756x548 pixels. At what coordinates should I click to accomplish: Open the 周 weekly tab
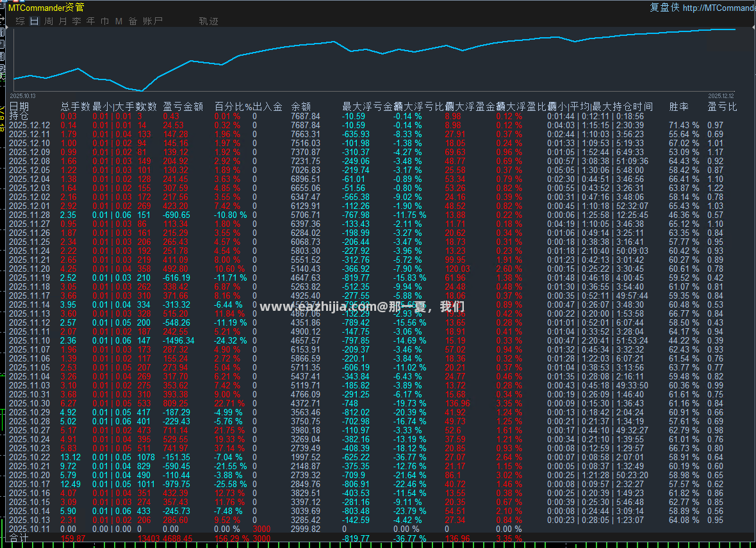48,21
